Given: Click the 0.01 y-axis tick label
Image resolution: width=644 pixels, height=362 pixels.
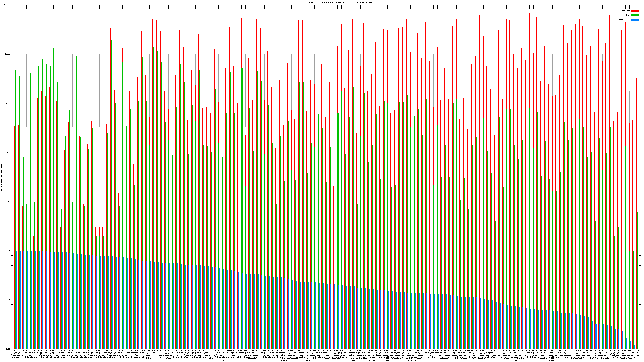Looking at the screenshot, I should (8, 349).
